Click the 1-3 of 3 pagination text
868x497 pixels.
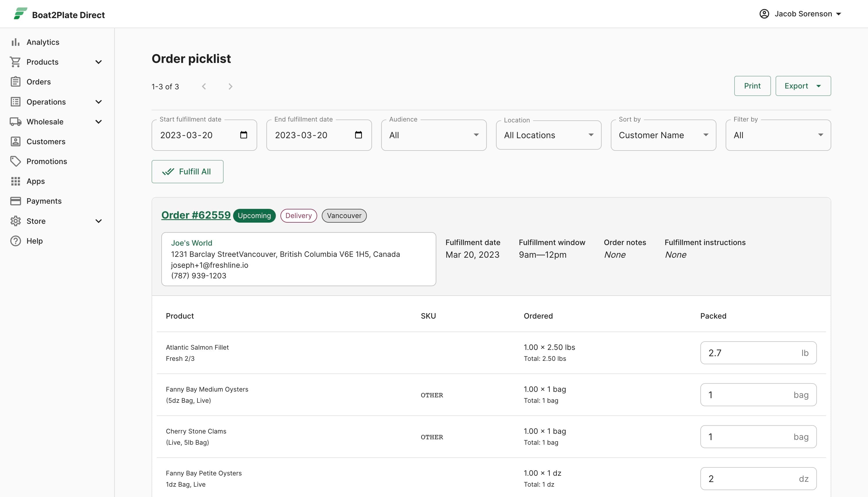(165, 86)
